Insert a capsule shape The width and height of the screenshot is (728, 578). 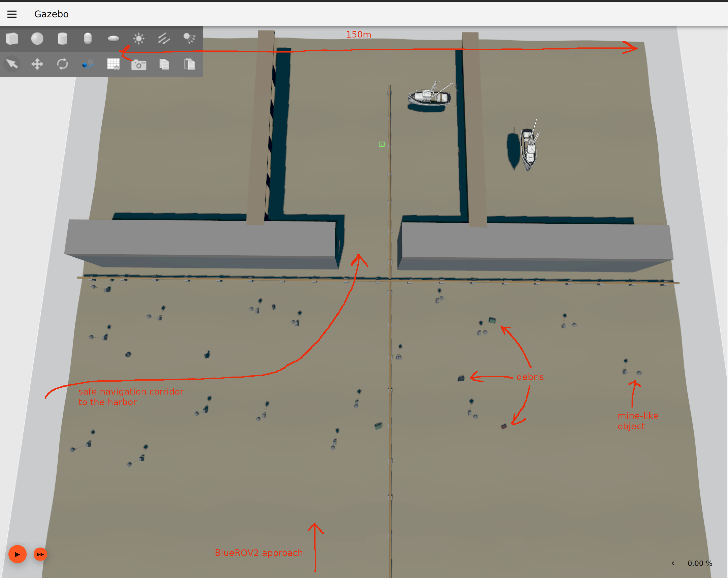coord(88,39)
